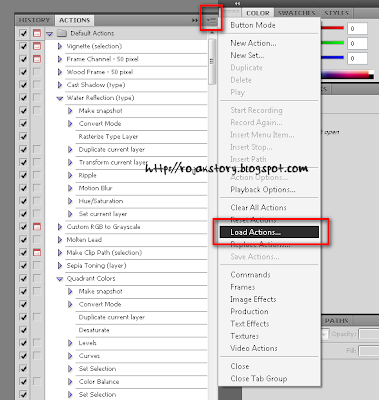Click the red channel value field
The width and height of the screenshot is (379, 400).
357,29
